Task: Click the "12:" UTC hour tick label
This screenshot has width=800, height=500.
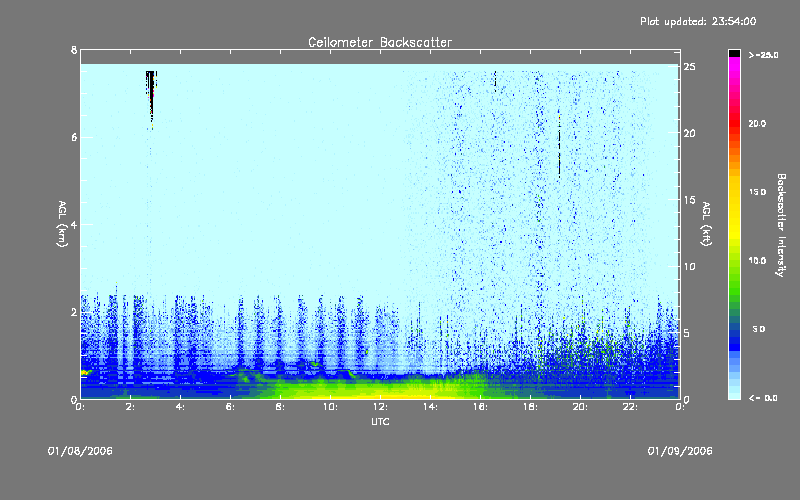Action: (380, 407)
